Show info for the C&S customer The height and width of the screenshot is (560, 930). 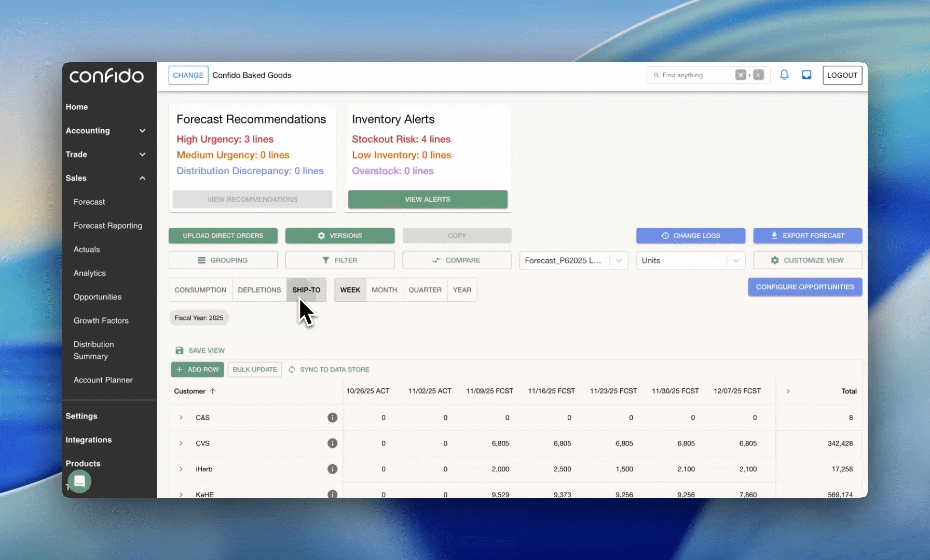(x=332, y=417)
